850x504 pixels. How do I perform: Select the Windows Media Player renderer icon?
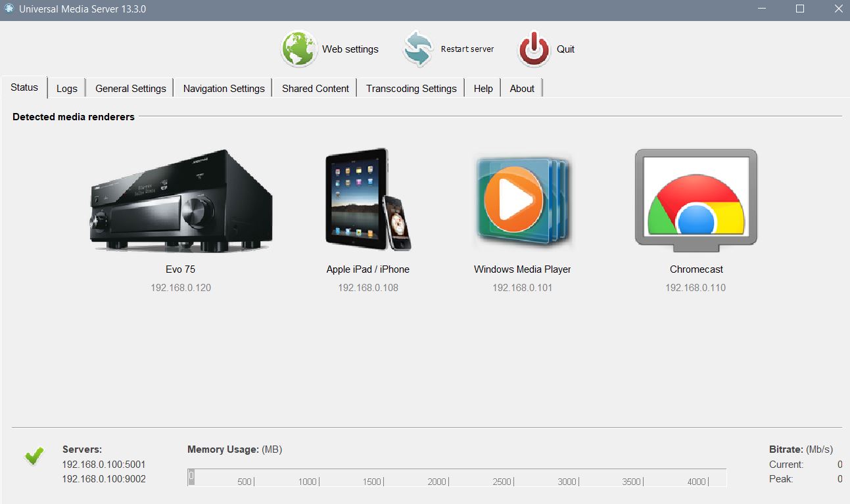click(x=523, y=200)
